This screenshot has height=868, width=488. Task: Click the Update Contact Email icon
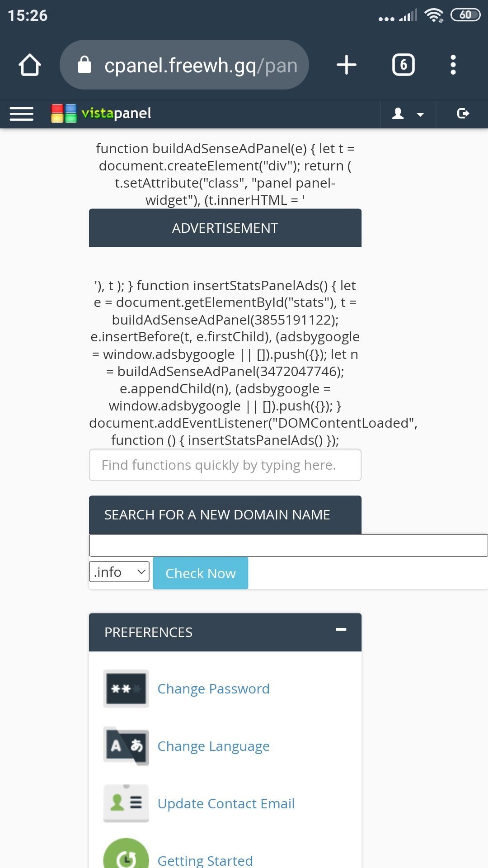click(x=126, y=803)
